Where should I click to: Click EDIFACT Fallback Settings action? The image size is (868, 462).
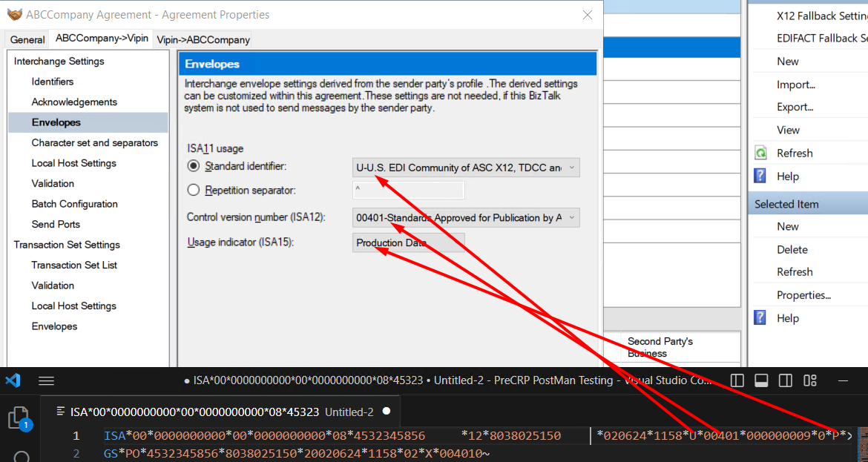coord(822,38)
